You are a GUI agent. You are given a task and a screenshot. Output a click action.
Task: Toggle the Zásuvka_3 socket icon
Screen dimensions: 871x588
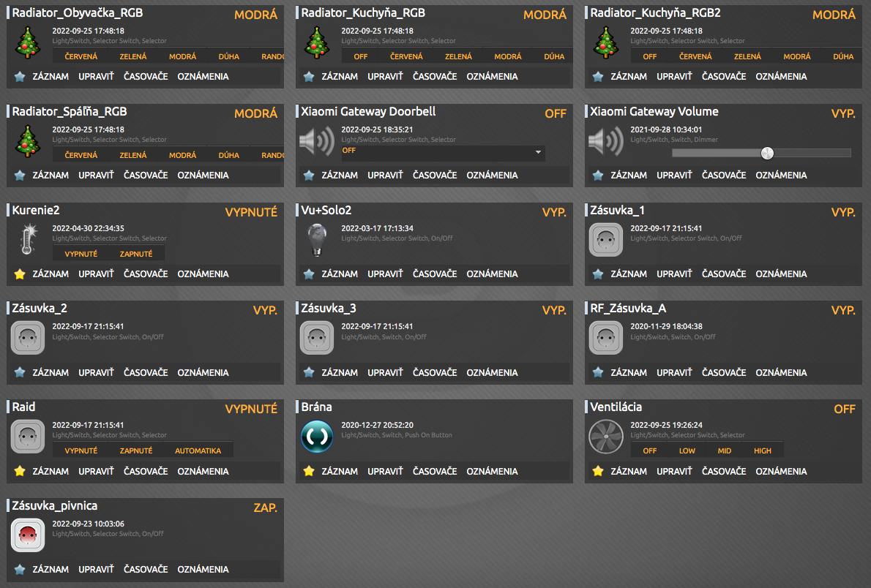[317, 338]
